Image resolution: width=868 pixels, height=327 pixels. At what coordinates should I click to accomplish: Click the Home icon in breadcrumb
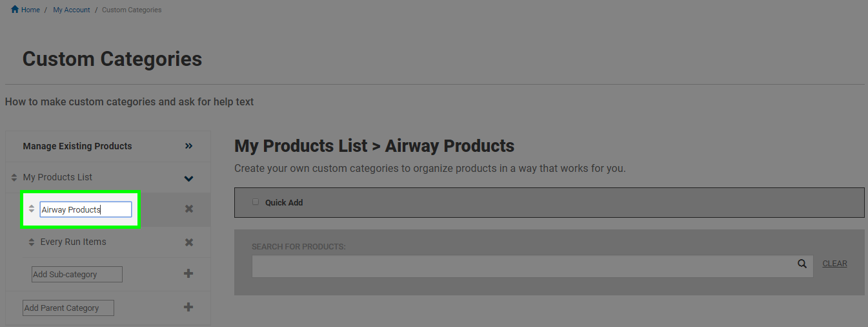tap(15, 10)
